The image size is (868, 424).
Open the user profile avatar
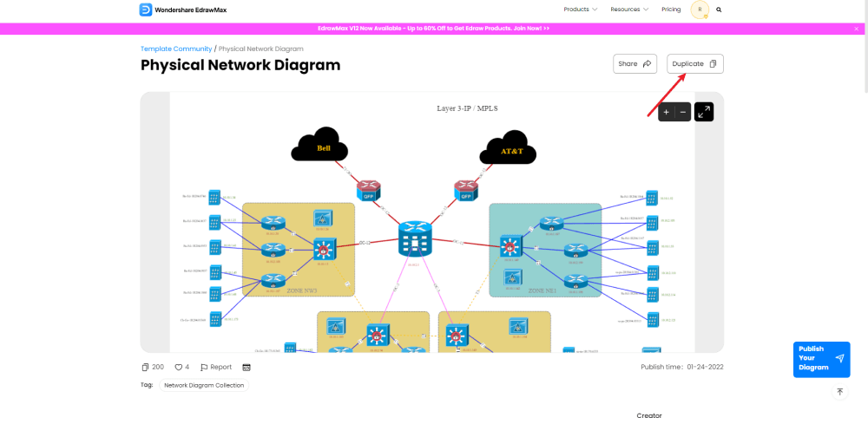700,10
